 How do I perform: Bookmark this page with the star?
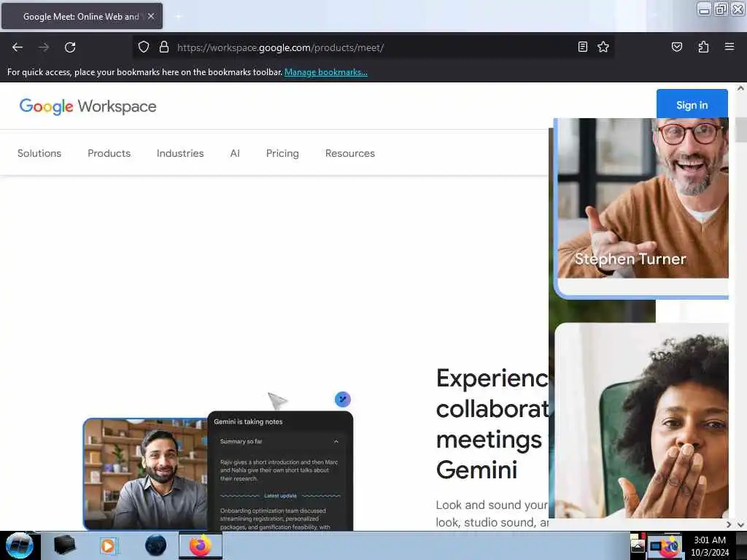click(x=603, y=47)
